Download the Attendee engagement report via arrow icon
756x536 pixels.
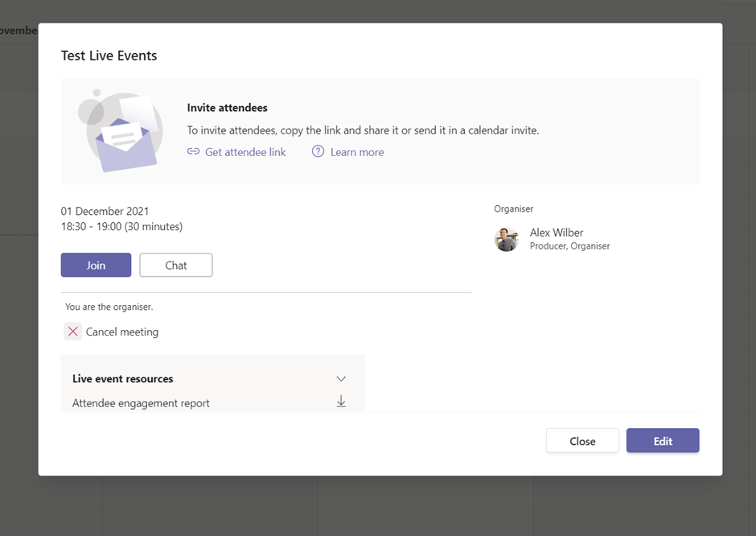point(341,402)
